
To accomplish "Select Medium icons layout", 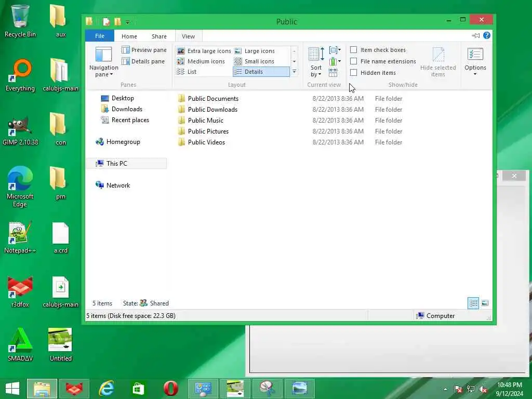I will tap(201, 61).
